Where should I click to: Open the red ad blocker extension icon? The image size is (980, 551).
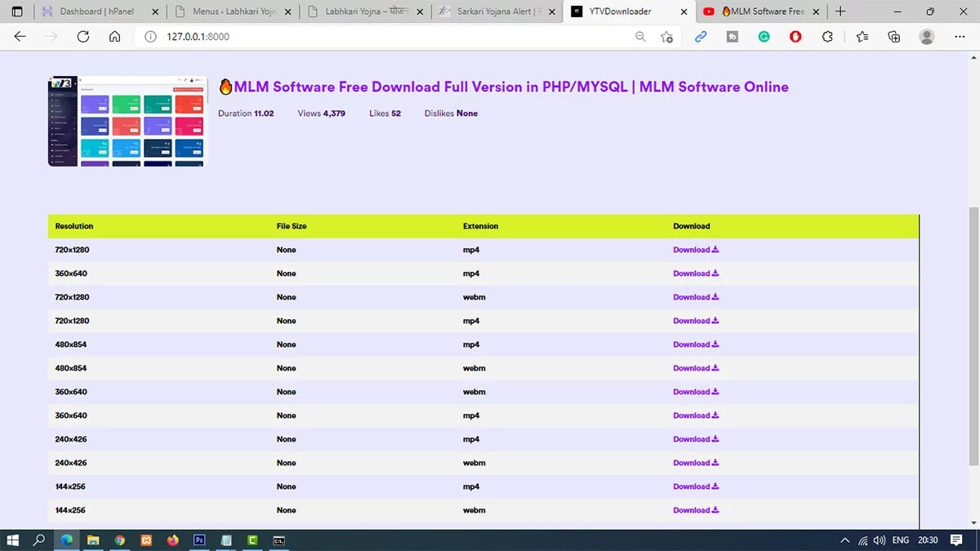[795, 37]
